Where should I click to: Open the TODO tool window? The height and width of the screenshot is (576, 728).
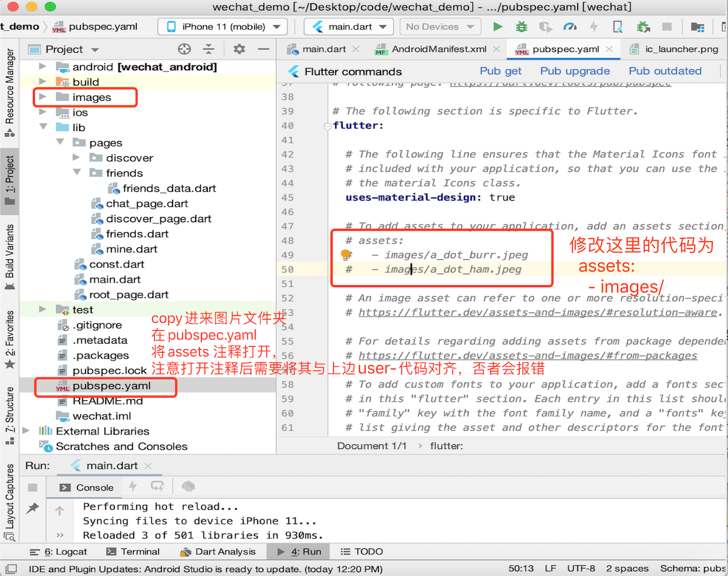point(362,552)
